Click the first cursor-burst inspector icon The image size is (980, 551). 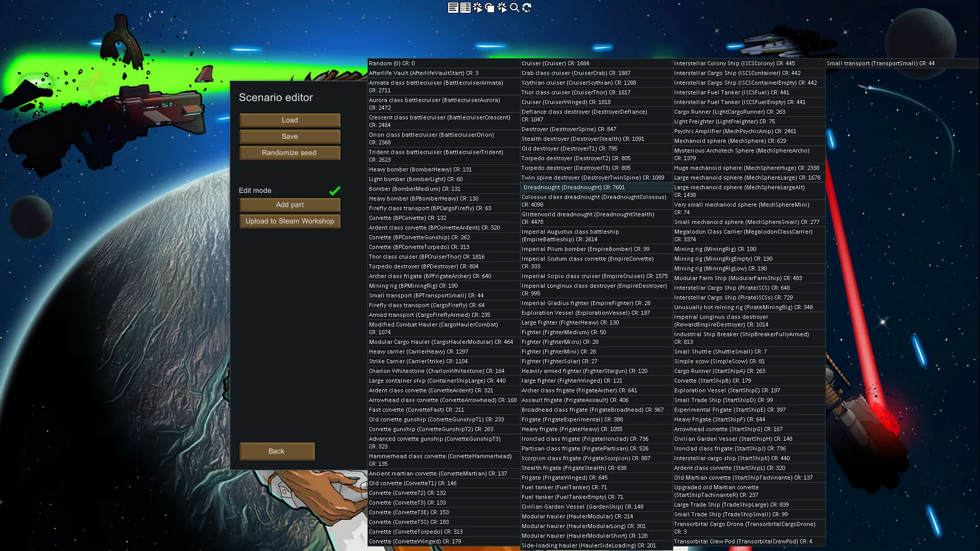477,8
